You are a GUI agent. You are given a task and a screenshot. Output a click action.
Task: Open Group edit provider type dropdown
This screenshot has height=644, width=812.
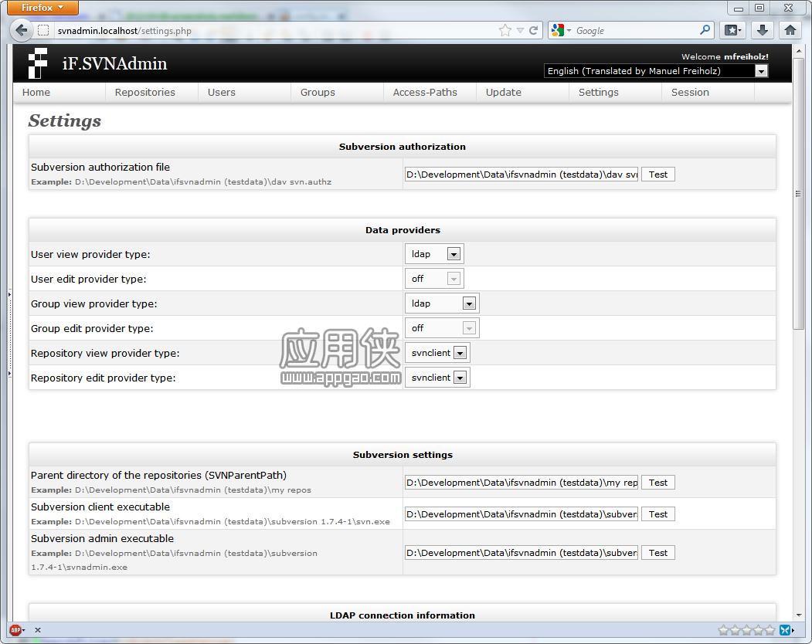pos(442,328)
